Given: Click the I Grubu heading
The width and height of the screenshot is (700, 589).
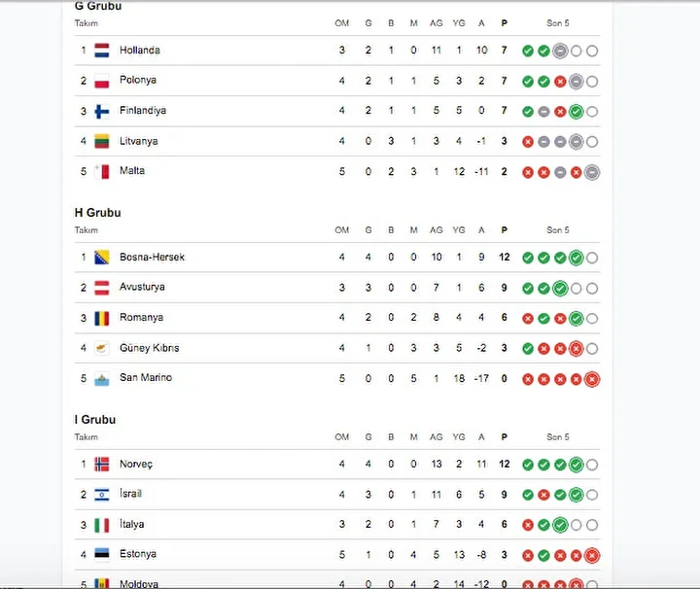Looking at the screenshot, I should 95,420.
